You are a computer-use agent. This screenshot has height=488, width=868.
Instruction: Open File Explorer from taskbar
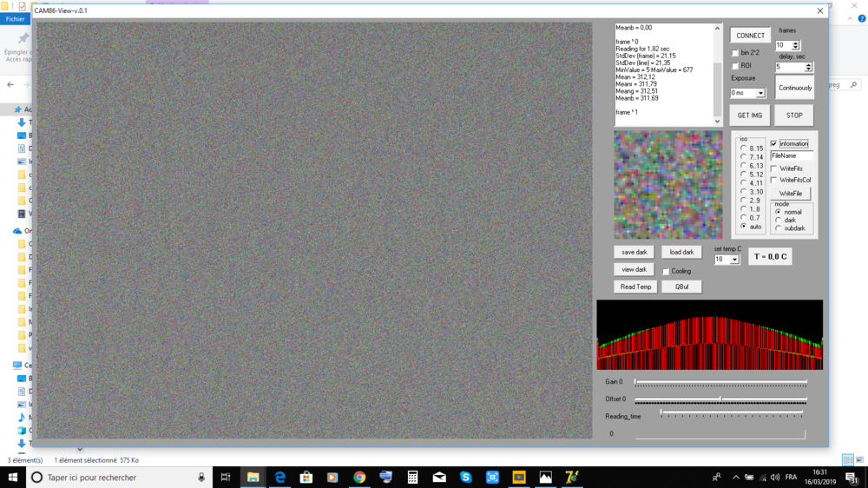253,477
